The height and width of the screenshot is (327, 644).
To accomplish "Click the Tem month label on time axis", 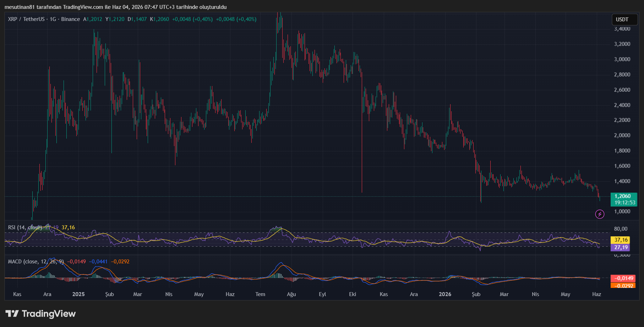I will point(260,294).
